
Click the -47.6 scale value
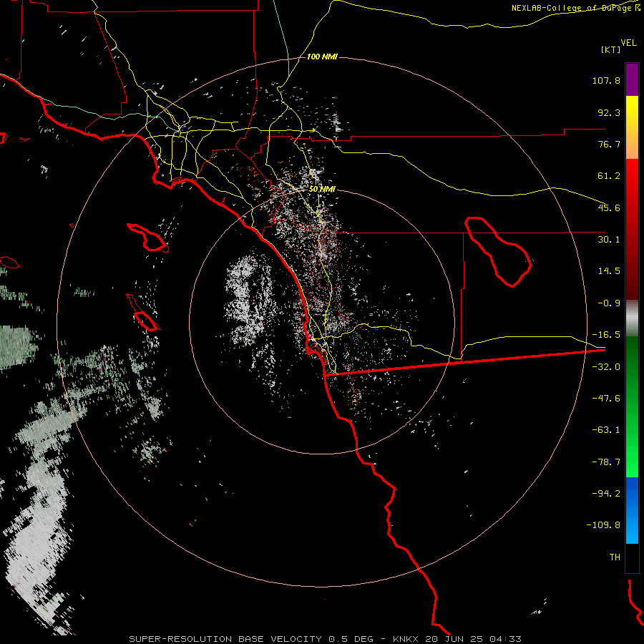(606, 399)
